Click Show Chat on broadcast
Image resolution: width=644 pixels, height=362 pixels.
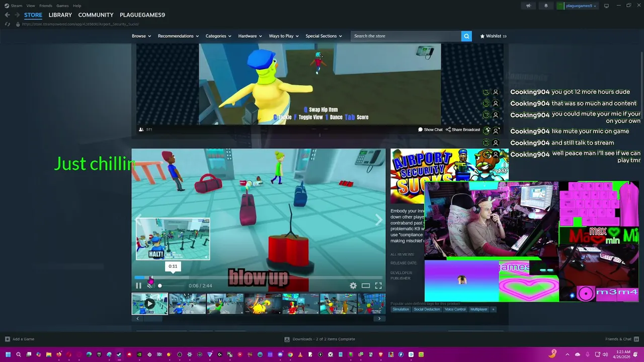(x=430, y=130)
